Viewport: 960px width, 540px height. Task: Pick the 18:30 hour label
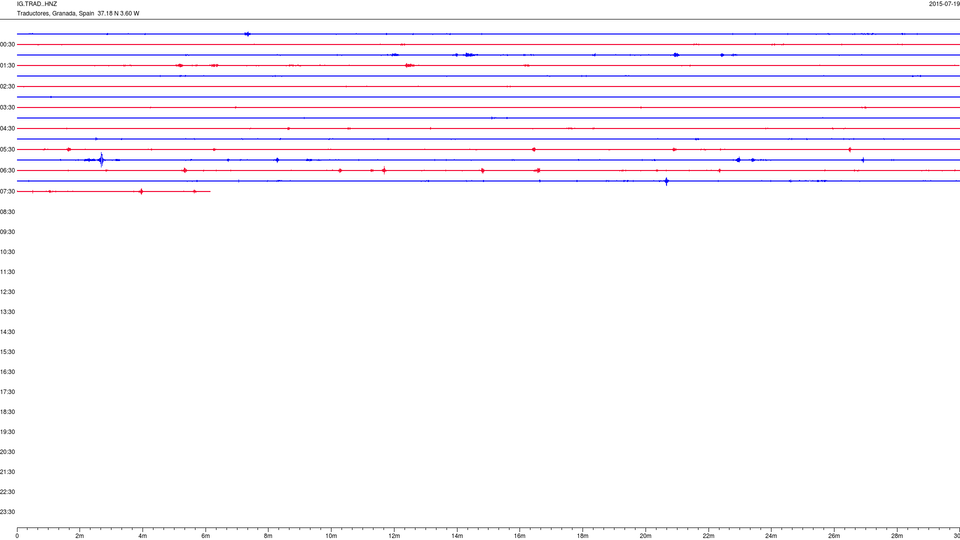click(x=7, y=412)
